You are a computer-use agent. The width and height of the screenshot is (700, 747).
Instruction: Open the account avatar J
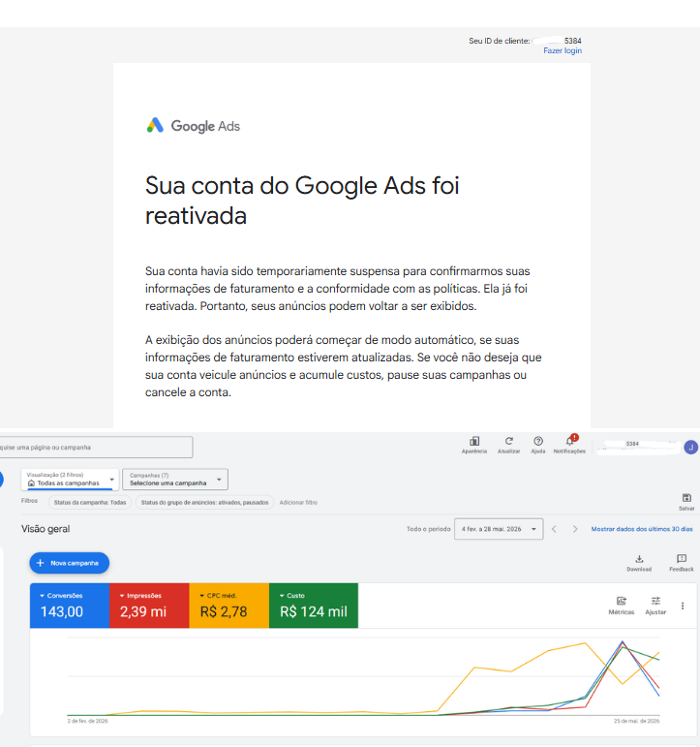[x=691, y=447]
